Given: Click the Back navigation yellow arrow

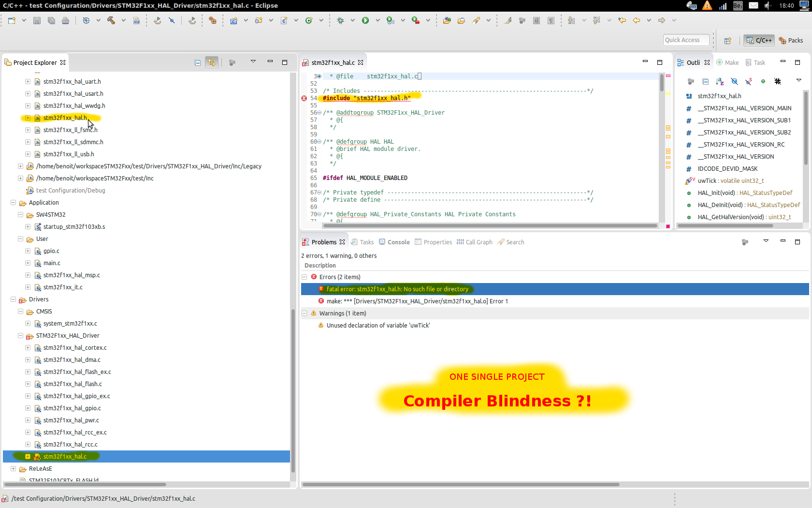Looking at the screenshot, I should (637, 20).
